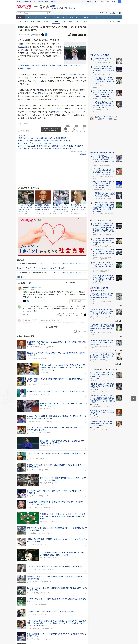Share the second comment on X

click(x=85, y=314)
